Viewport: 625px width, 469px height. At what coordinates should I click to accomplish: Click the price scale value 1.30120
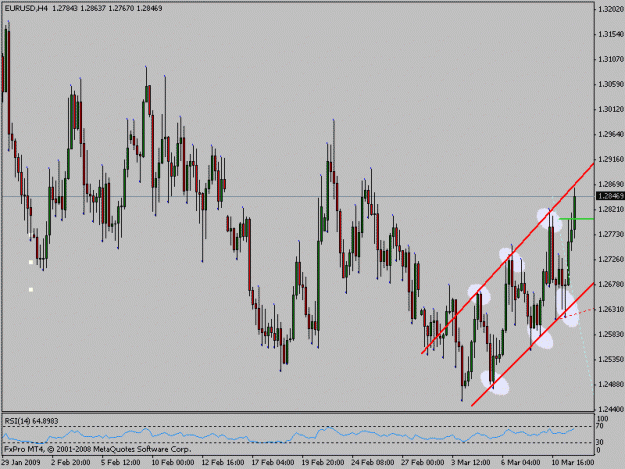point(611,109)
